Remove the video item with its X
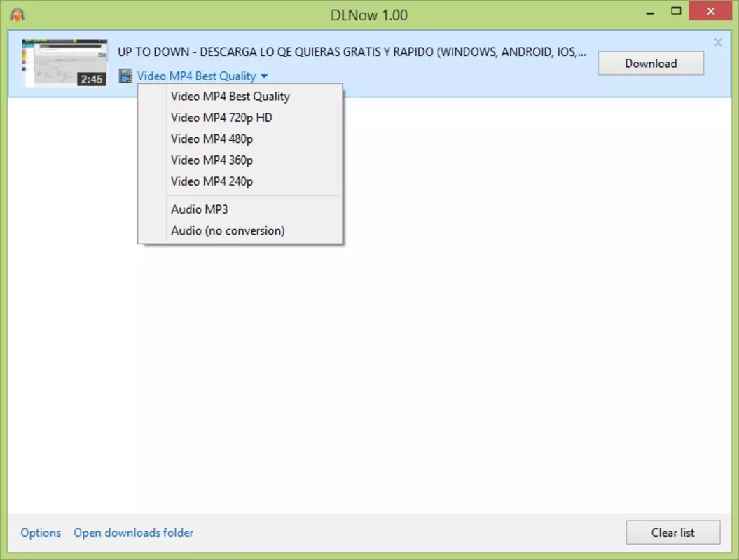The image size is (739, 560). click(718, 43)
